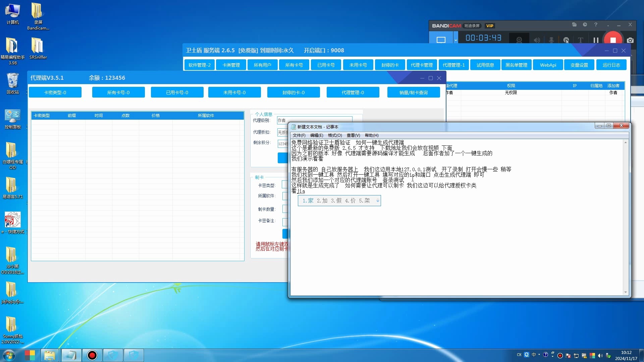Click 试用信息 menu item
The width and height of the screenshot is (644, 362).
click(x=484, y=65)
